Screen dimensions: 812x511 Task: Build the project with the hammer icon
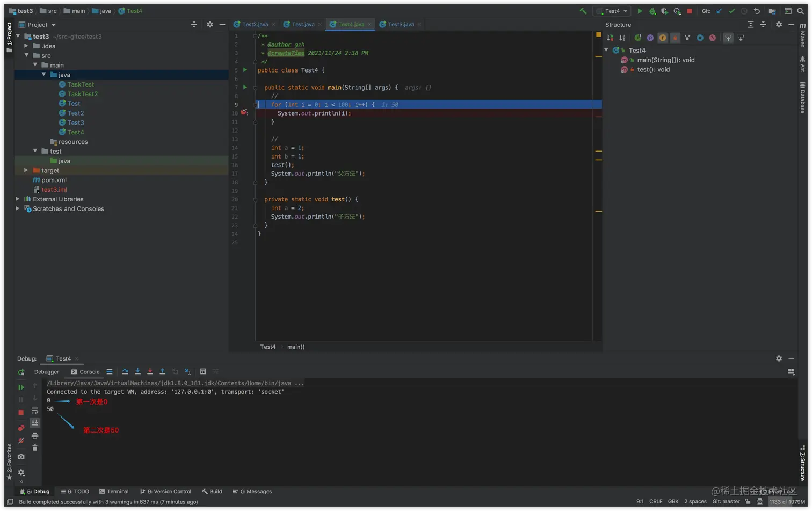(x=583, y=11)
